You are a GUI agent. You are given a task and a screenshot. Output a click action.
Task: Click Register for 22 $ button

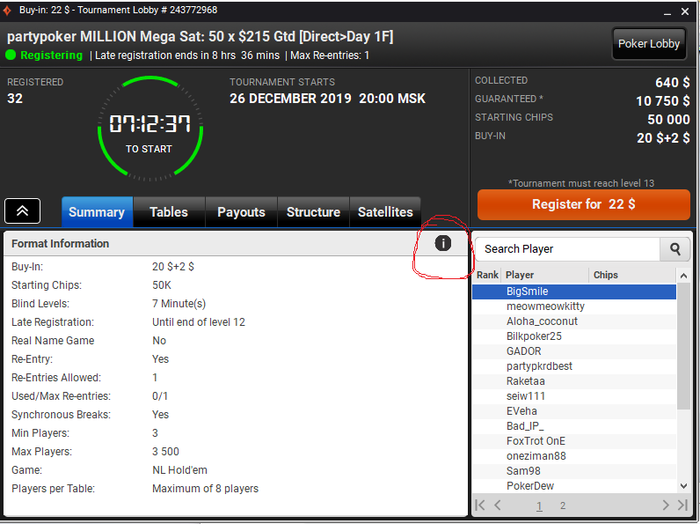pos(583,204)
